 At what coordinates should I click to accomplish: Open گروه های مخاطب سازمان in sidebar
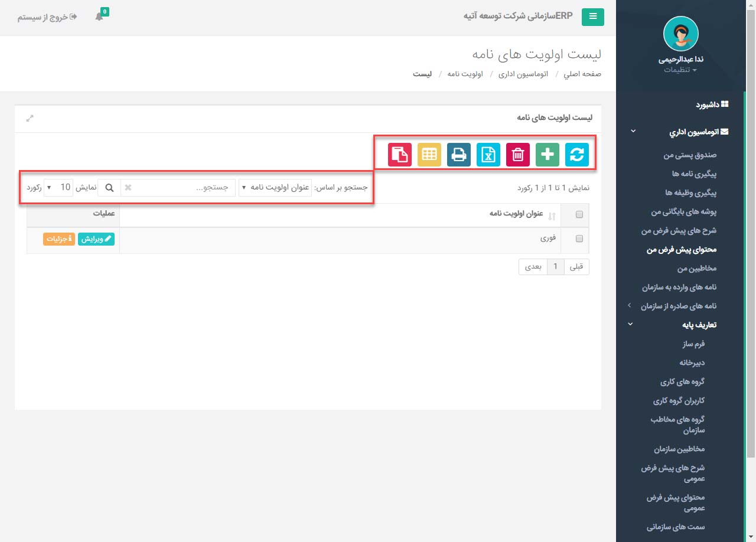click(677, 425)
